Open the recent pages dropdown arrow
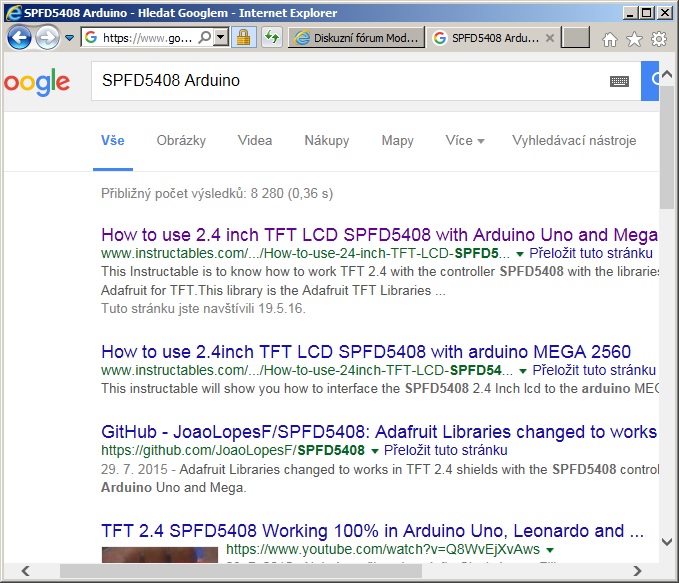The width and height of the screenshot is (679, 583). point(69,38)
